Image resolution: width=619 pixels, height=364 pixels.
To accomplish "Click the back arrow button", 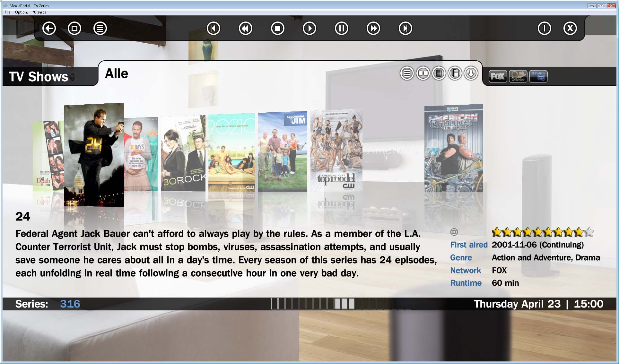I will [49, 28].
